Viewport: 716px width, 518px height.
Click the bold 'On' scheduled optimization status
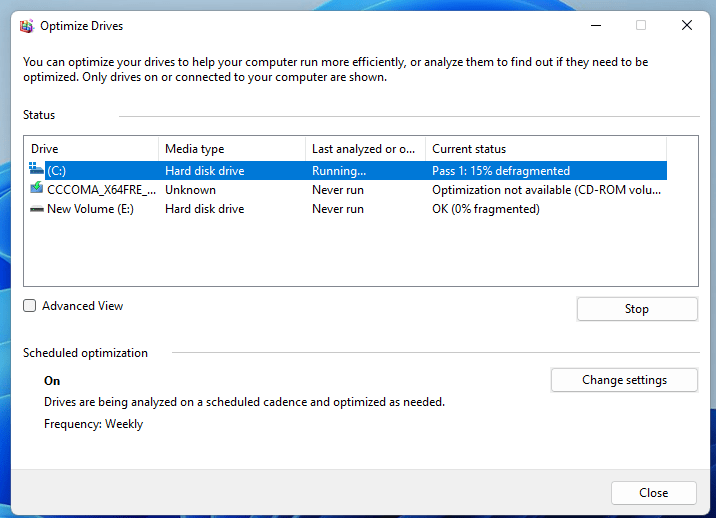tap(52, 381)
